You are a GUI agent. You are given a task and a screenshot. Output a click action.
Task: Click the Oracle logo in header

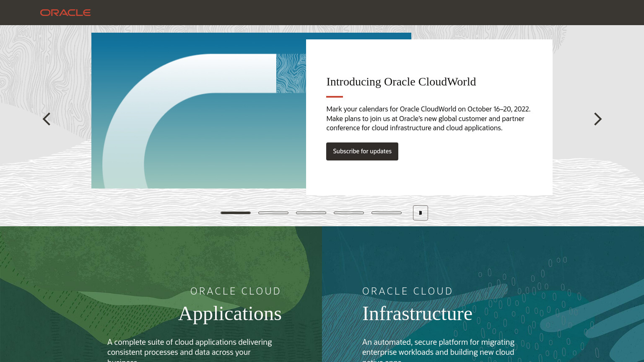pyautogui.click(x=65, y=13)
